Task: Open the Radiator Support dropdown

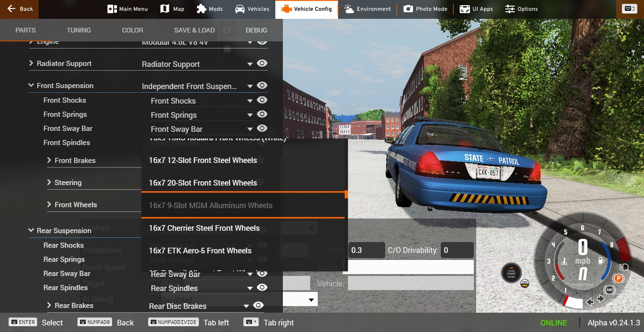Action: 198,65
